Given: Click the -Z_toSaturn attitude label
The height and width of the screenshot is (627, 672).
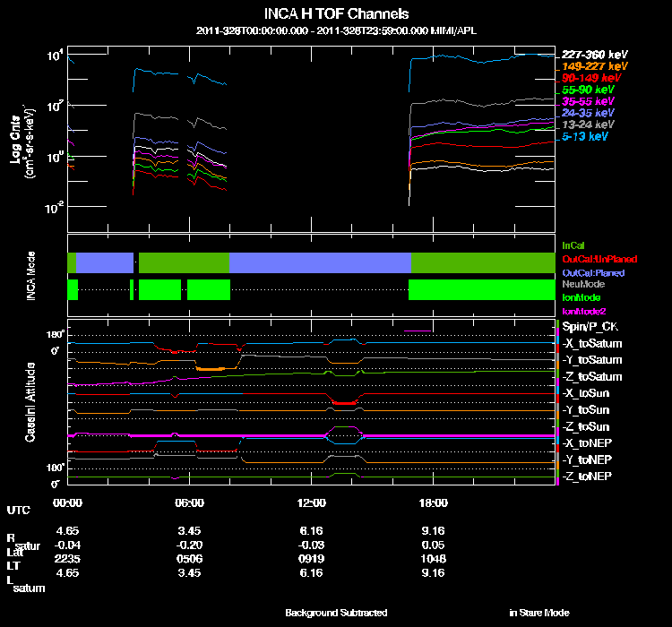Looking at the screenshot, I should [x=592, y=377].
